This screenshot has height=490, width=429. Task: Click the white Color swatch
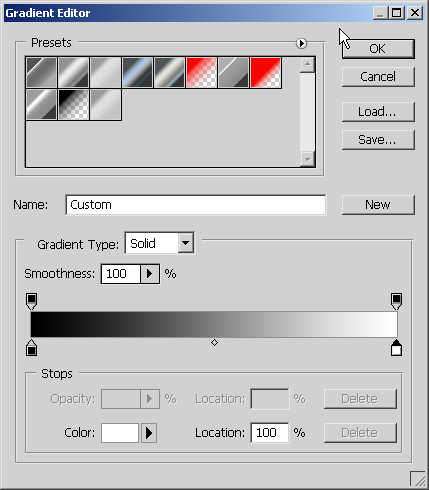pyautogui.click(x=120, y=433)
